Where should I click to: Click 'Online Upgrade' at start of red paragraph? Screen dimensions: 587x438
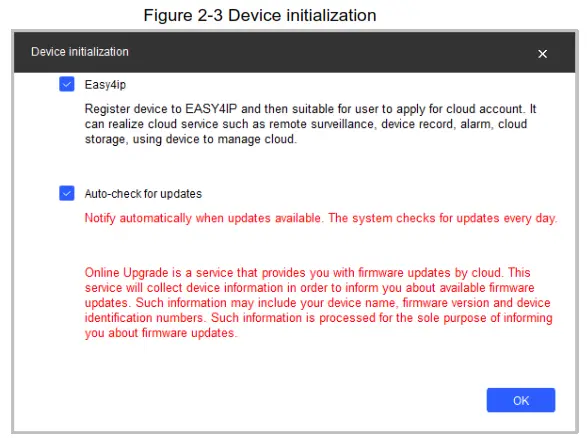tap(127, 273)
